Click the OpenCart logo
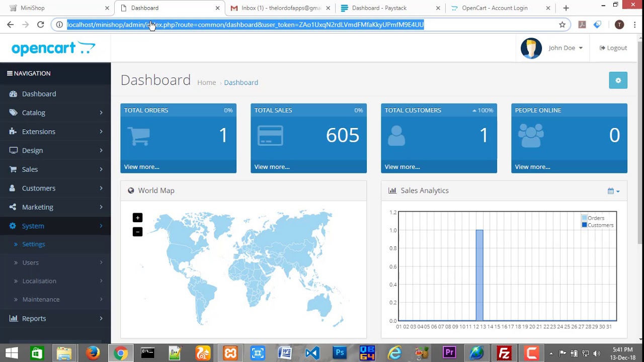The height and width of the screenshot is (362, 644). point(53,48)
